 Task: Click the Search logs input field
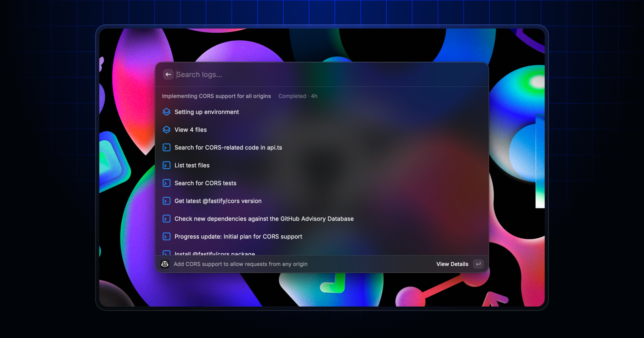[281, 75]
